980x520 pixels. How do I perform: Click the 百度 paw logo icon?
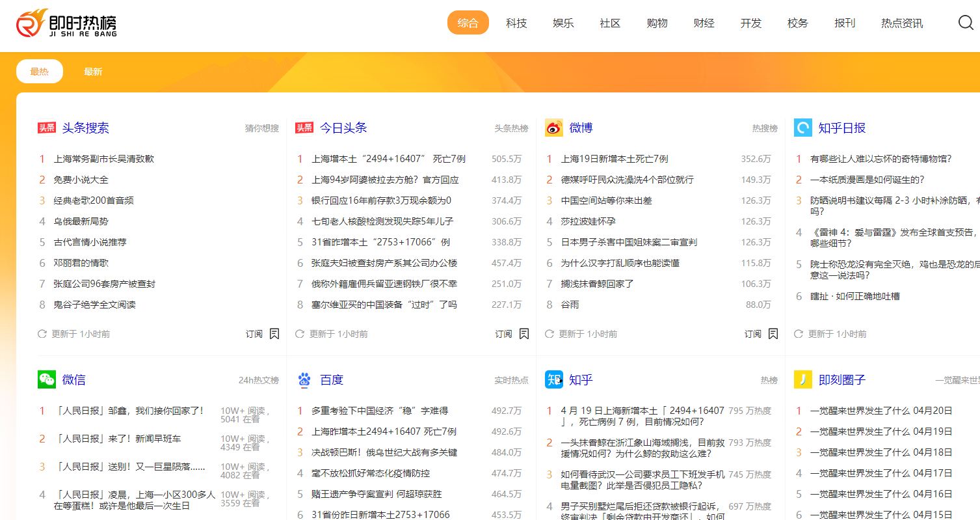point(304,379)
